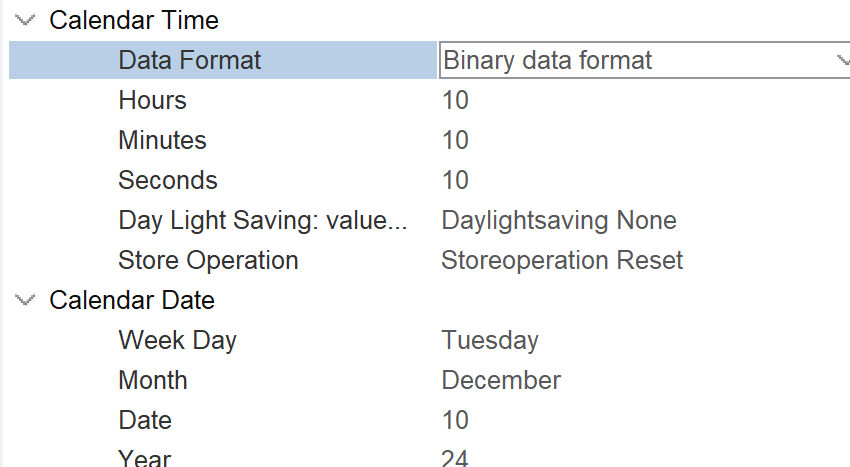
Task: Select the Month property label
Action: pos(152,380)
